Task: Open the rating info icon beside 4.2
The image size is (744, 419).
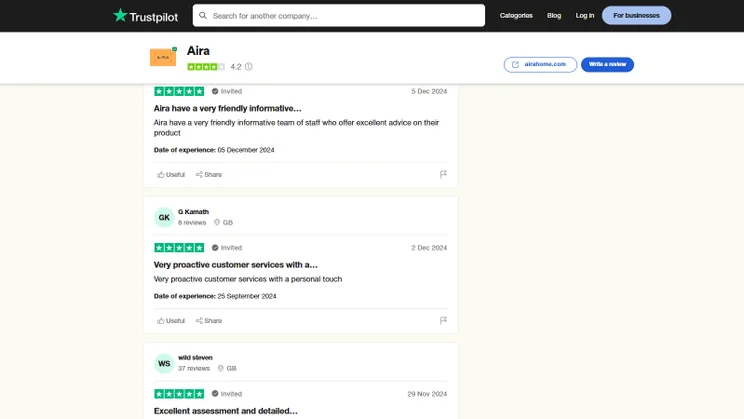Action: (249, 66)
